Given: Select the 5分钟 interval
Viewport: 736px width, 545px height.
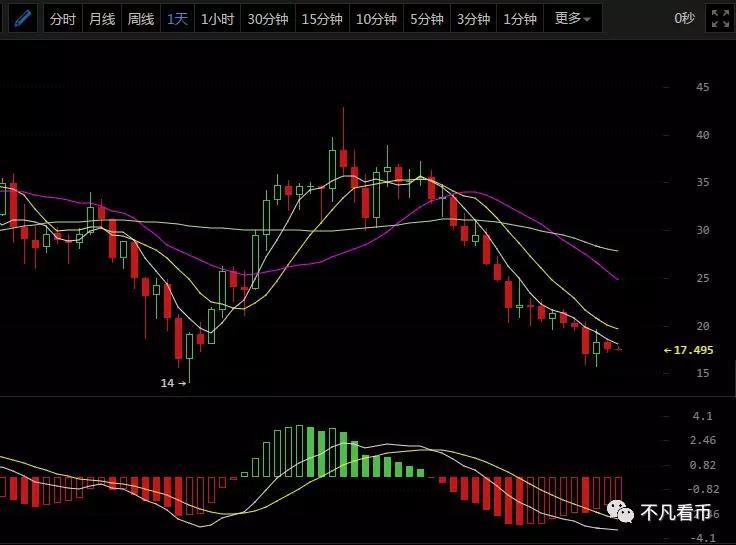Looking at the screenshot, I should (x=427, y=19).
